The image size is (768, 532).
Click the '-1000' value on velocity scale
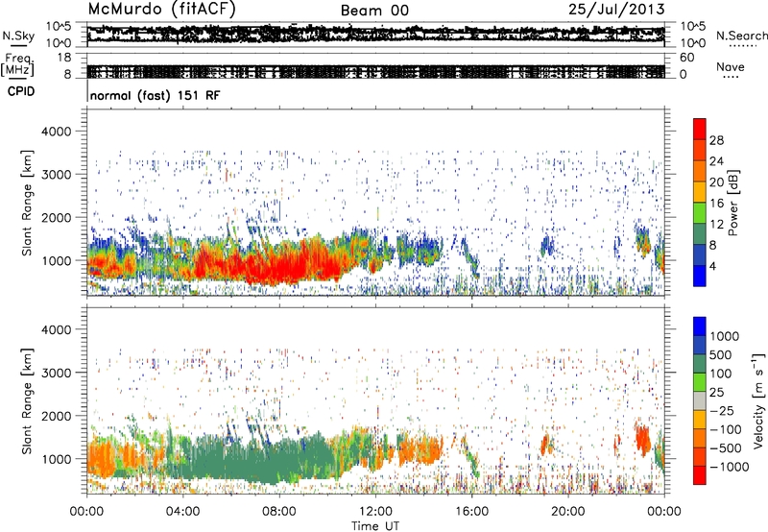click(x=729, y=467)
